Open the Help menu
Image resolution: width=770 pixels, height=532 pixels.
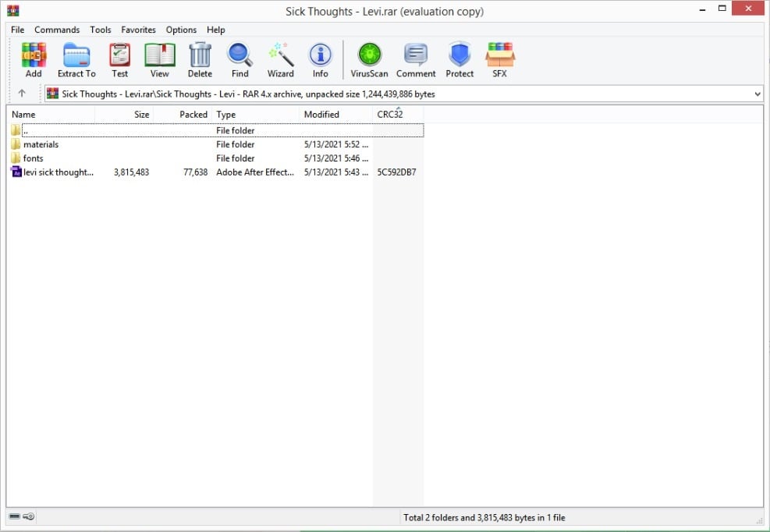pos(215,30)
